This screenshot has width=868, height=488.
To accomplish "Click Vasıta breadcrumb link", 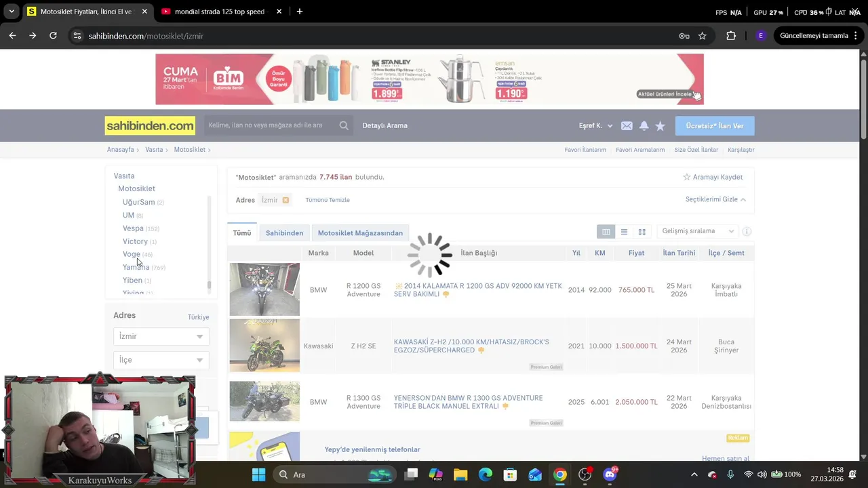I will click(154, 150).
